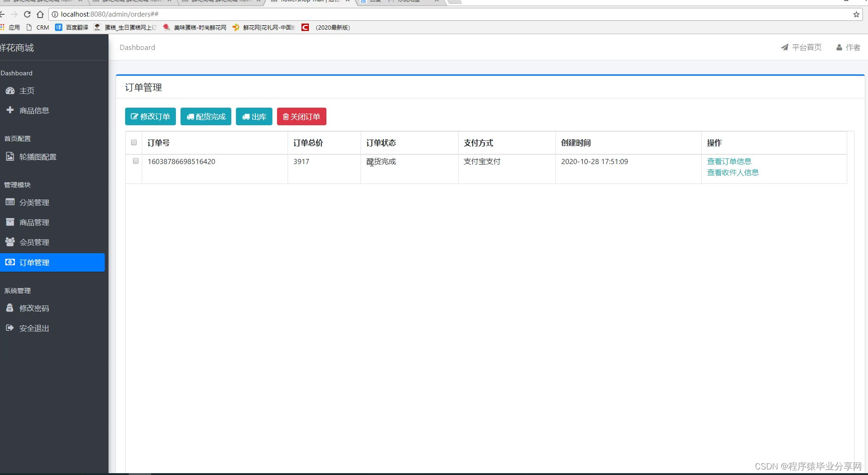The image size is (868, 475).
Task: Click the browser home icon
Action: (x=40, y=14)
